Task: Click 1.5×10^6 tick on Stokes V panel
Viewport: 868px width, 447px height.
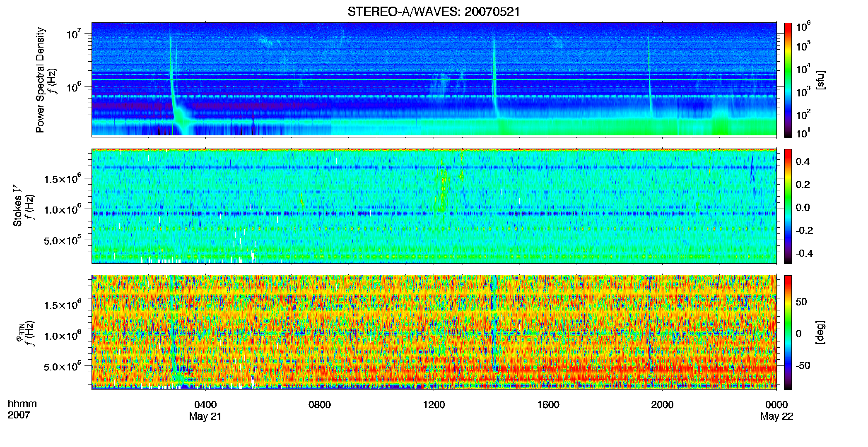Action: point(63,179)
